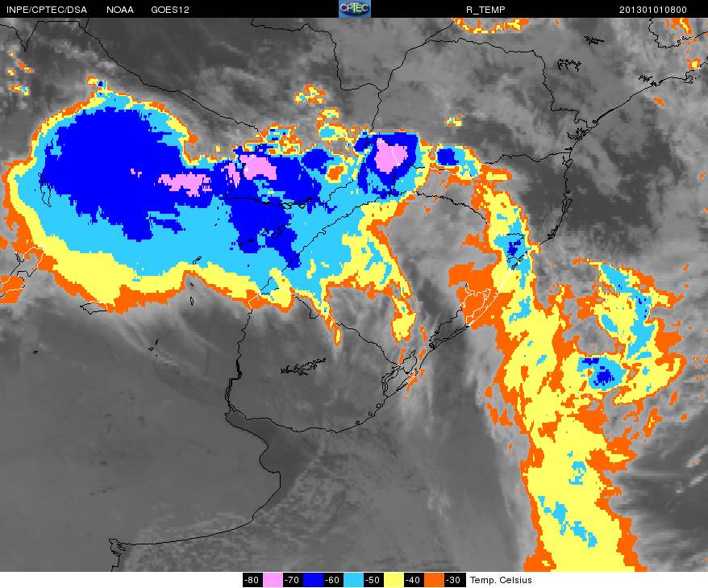Click the GOES12 satellite label

pyautogui.click(x=170, y=10)
